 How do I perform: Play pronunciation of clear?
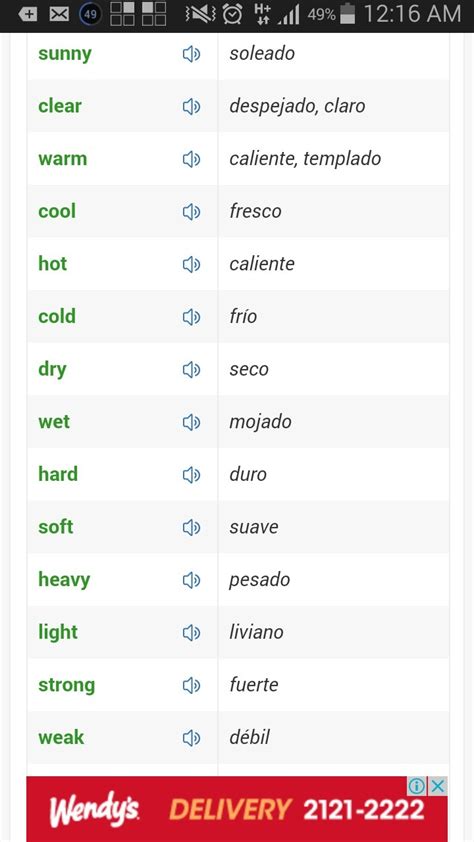click(191, 107)
